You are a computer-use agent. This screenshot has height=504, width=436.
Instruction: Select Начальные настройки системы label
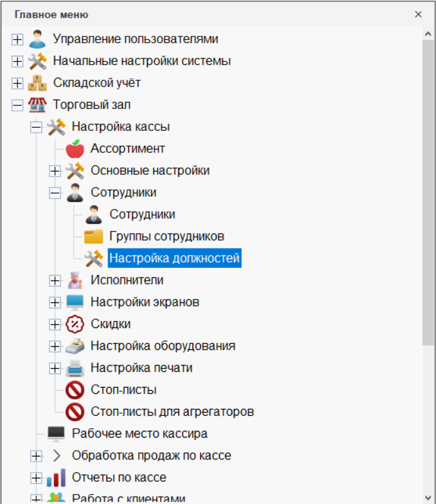click(x=142, y=61)
